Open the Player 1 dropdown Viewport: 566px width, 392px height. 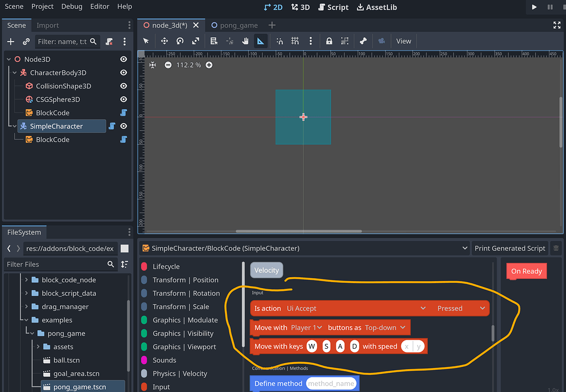(x=306, y=327)
